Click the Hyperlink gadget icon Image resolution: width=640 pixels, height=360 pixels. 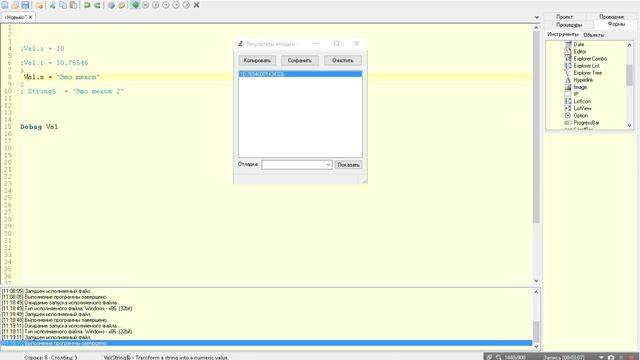click(x=568, y=80)
